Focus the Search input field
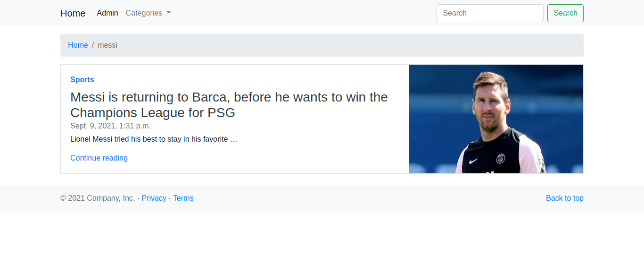Viewport: 644px width, 272px height. click(x=490, y=13)
